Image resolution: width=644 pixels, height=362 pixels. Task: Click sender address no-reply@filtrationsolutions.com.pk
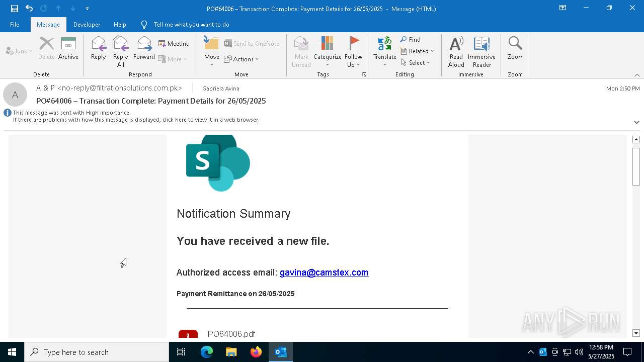pyautogui.click(x=119, y=88)
